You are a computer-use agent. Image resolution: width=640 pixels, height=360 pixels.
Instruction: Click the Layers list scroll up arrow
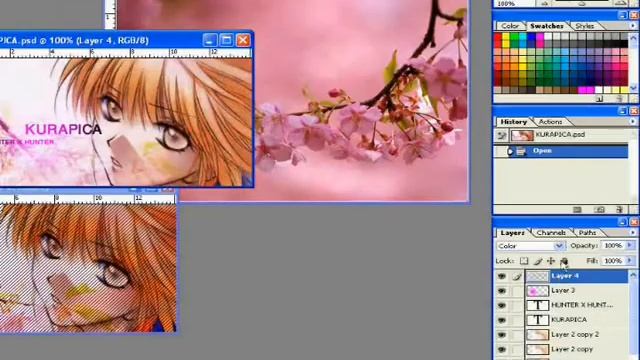click(633, 275)
